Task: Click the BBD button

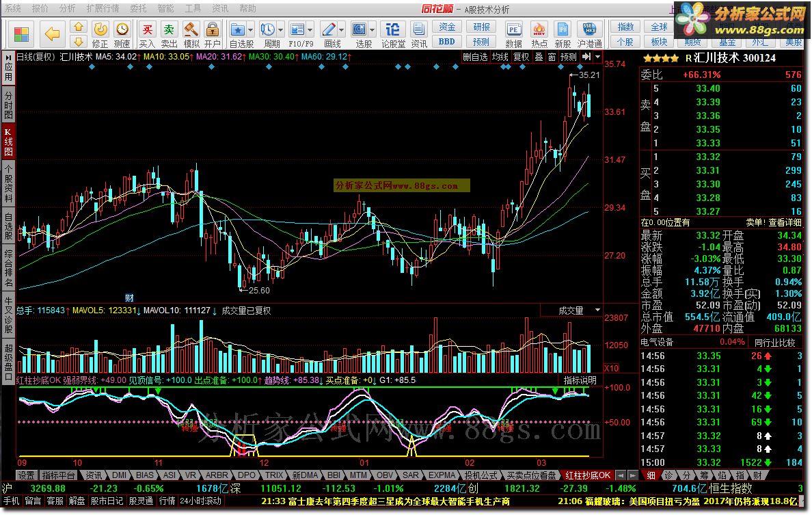Action: 447,42
